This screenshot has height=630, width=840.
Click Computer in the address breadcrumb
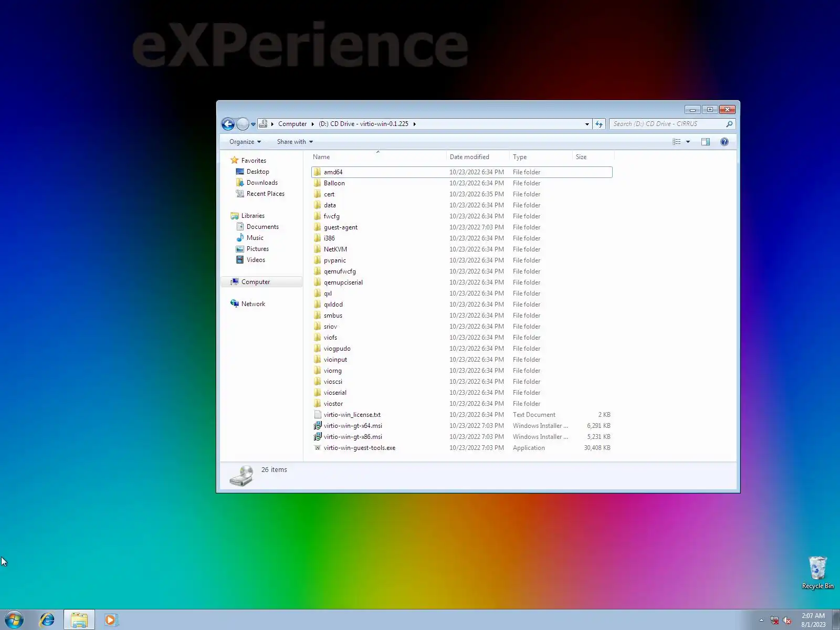(x=292, y=124)
